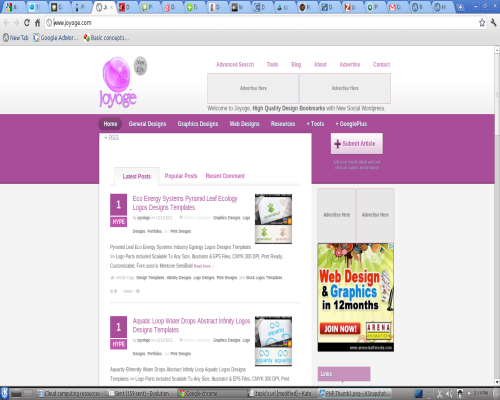Open the Eco Energy logo thumbnail
Viewport: 500px width, 400px height.
[273, 219]
